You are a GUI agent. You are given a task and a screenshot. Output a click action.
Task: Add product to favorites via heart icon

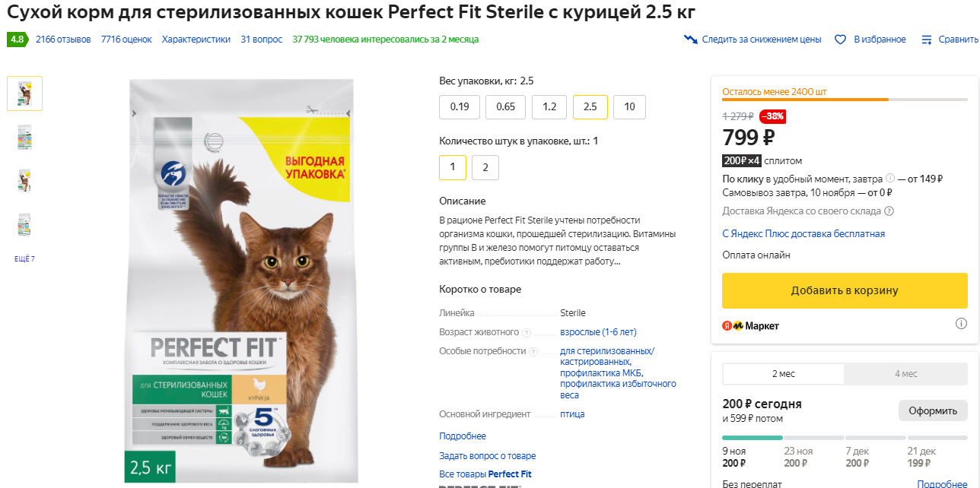pos(839,39)
